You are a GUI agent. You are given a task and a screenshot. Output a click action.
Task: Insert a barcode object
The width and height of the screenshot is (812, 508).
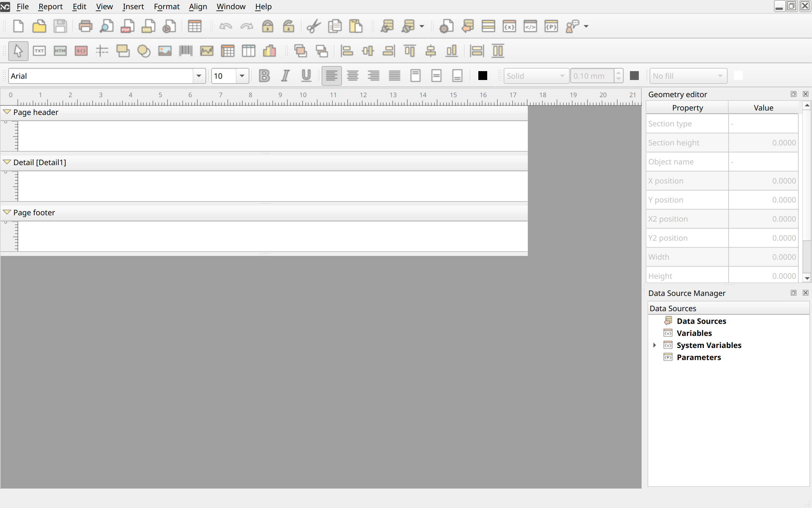(186, 51)
